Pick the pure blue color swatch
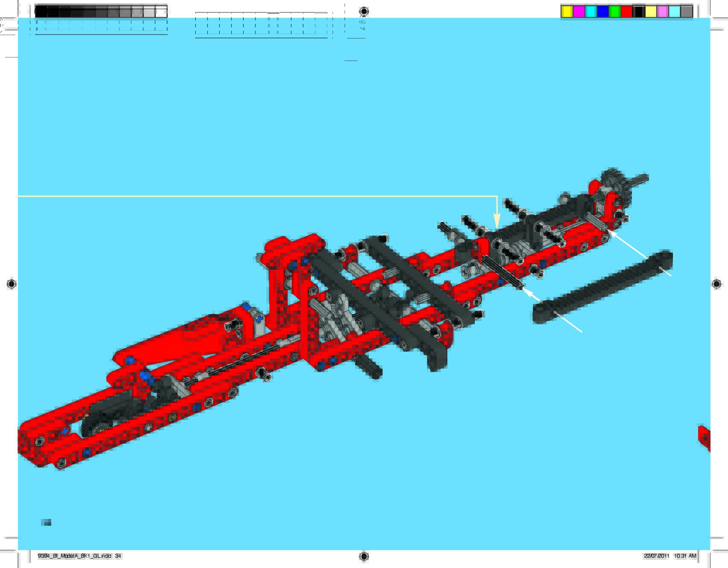This screenshot has width=728, height=568. pyautogui.click(x=602, y=12)
